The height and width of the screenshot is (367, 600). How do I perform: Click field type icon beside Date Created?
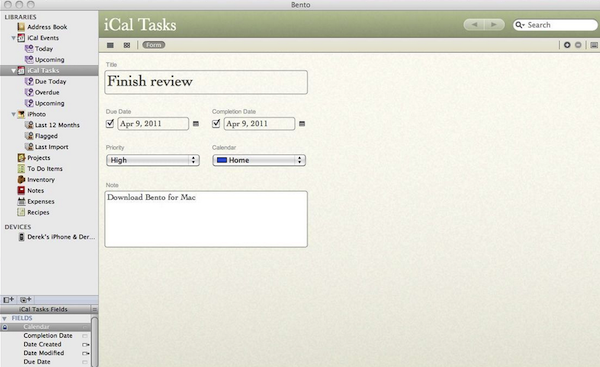[x=85, y=345]
